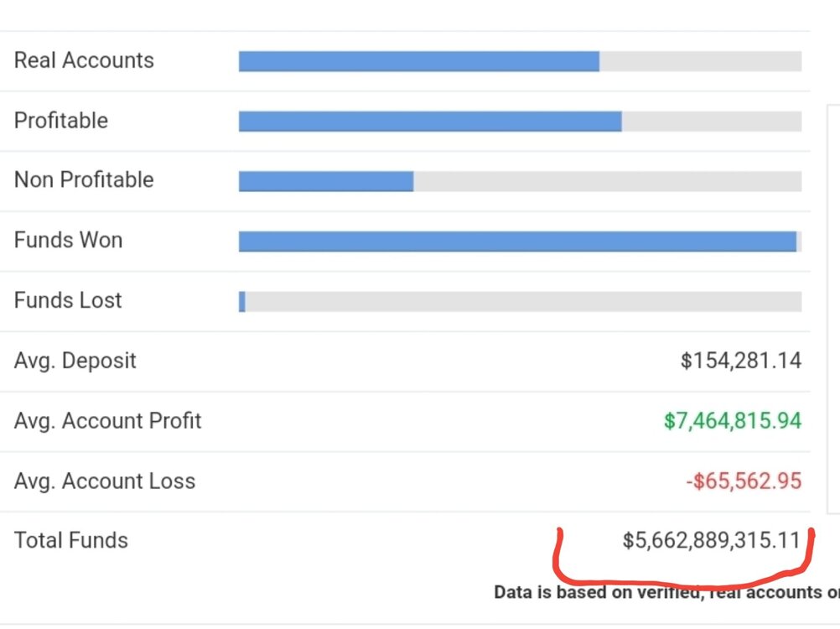Select the Profitable row label
Screen dimensions: 840x629
click(x=61, y=121)
